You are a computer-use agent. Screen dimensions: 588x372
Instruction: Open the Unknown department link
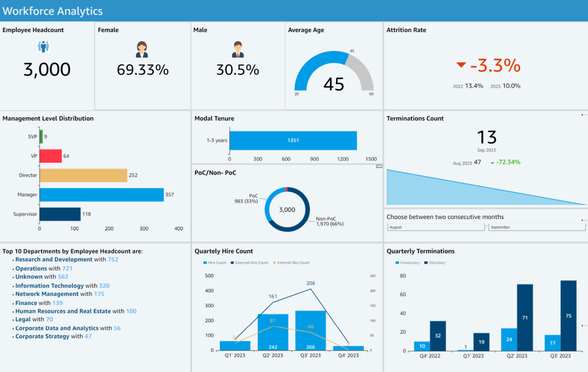point(29,277)
